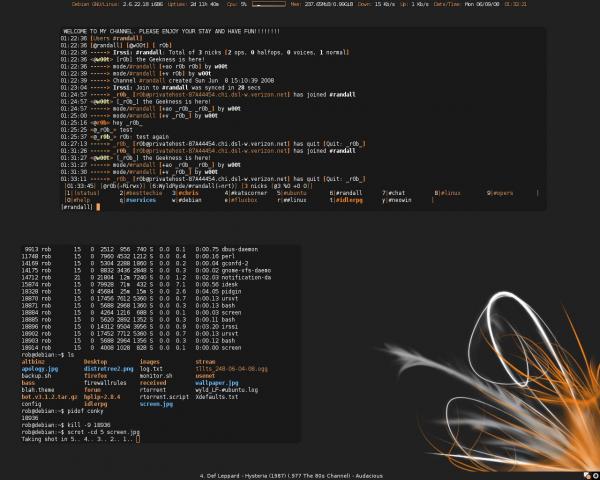Click the notification-da process row
The image size is (600, 480).
click(x=146, y=278)
